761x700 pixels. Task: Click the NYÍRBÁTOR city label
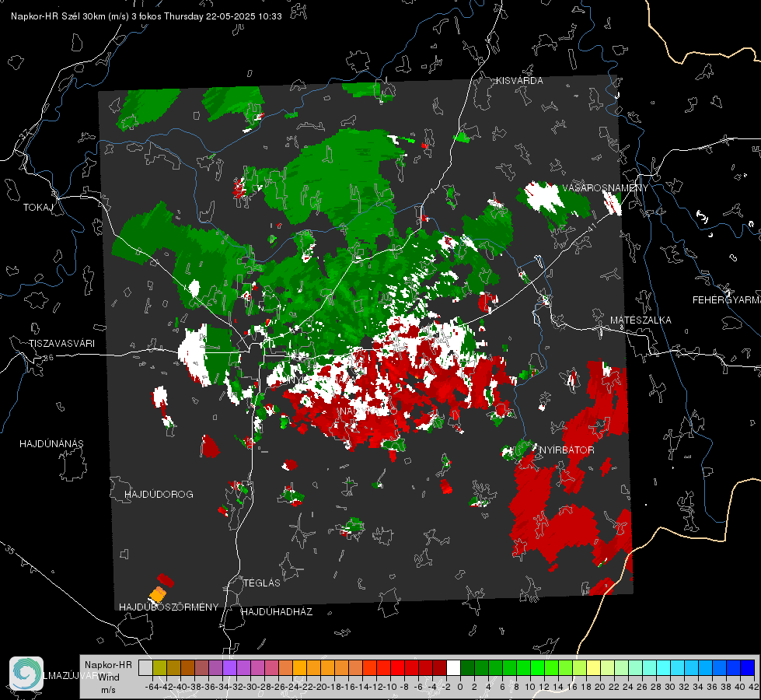pos(567,450)
